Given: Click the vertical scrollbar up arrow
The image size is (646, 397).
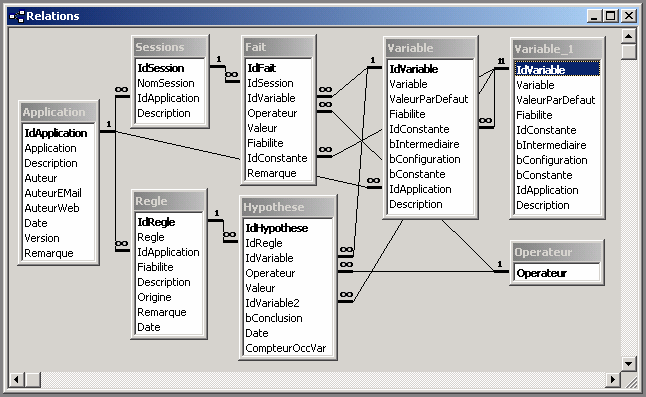Looking at the screenshot, I should (628, 36).
